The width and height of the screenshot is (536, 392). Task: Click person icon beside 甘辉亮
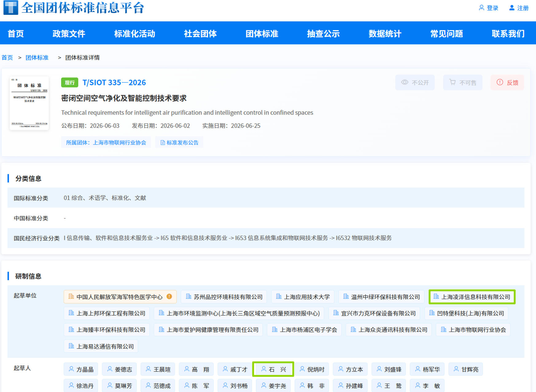[456, 369]
